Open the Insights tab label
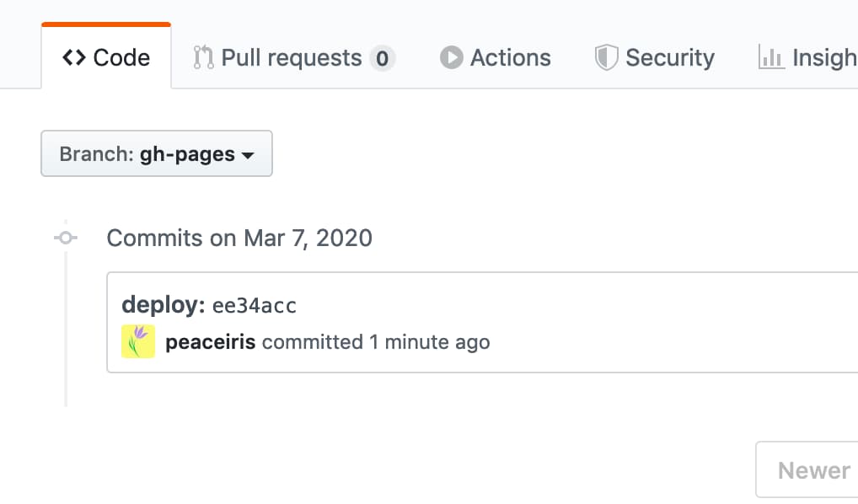 (824, 57)
